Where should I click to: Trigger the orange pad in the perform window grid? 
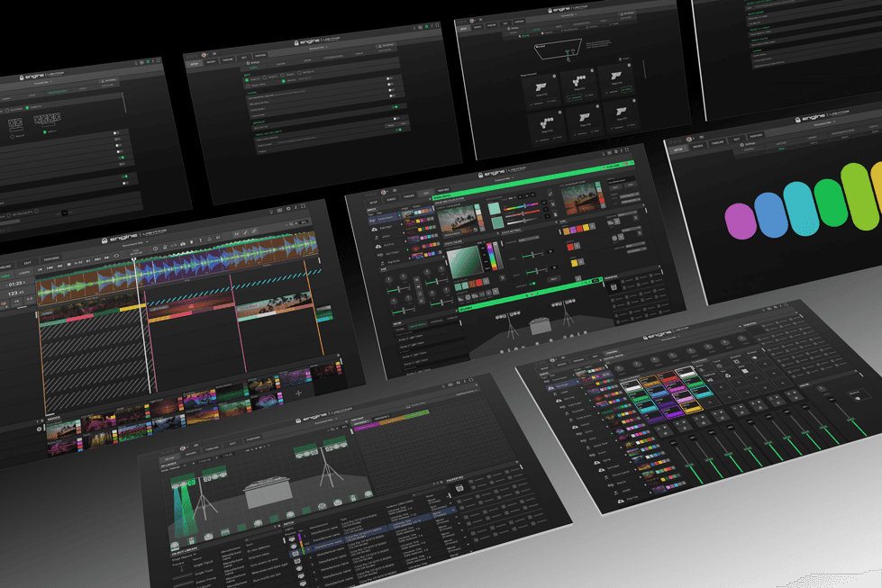coord(650,382)
